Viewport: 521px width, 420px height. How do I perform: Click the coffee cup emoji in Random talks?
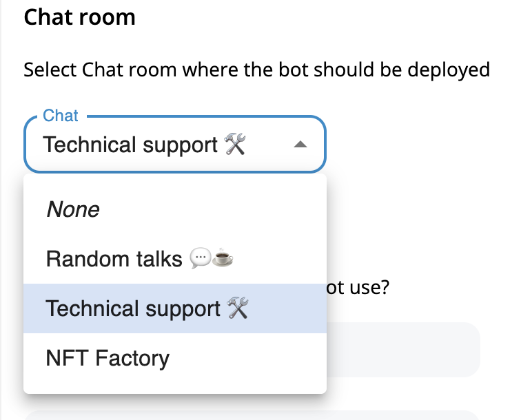(x=223, y=258)
